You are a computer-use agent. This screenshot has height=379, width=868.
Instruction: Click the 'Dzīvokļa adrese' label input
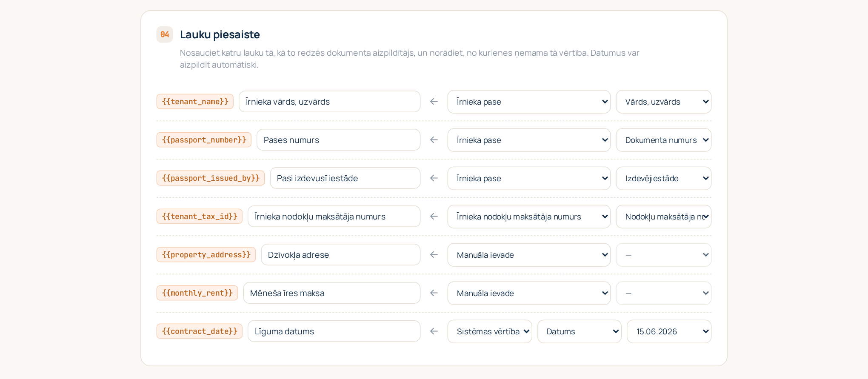click(x=340, y=255)
